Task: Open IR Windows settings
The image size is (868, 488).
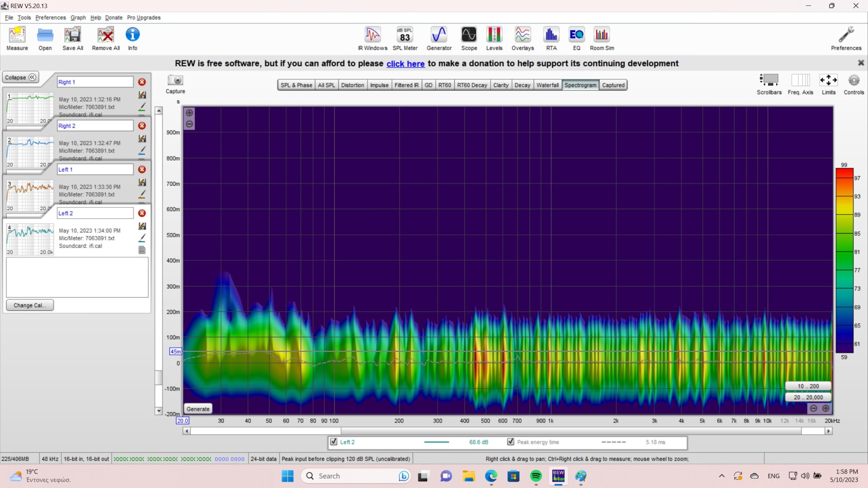Action: pyautogui.click(x=373, y=38)
